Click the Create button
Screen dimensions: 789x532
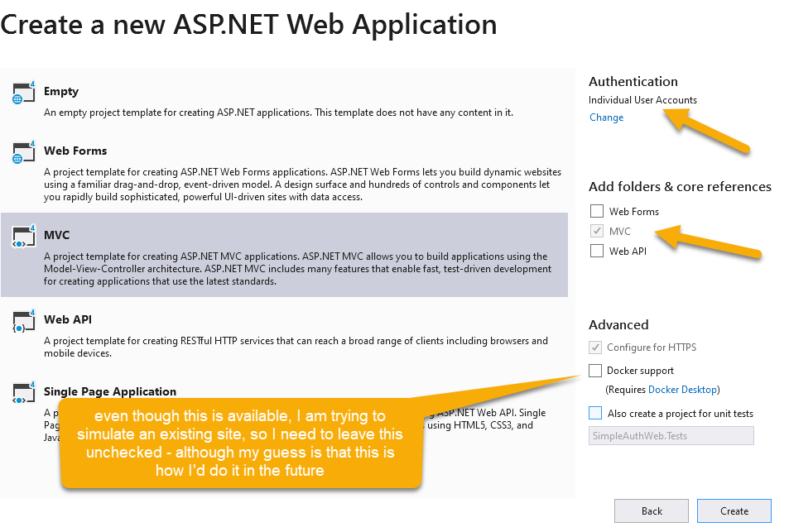click(x=734, y=511)
